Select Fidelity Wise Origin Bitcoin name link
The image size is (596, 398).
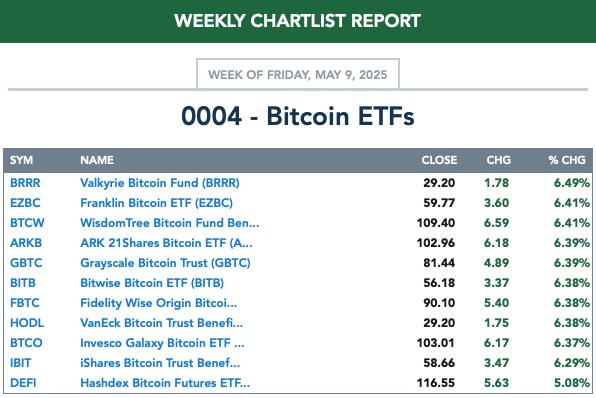(x=159, y=303)
